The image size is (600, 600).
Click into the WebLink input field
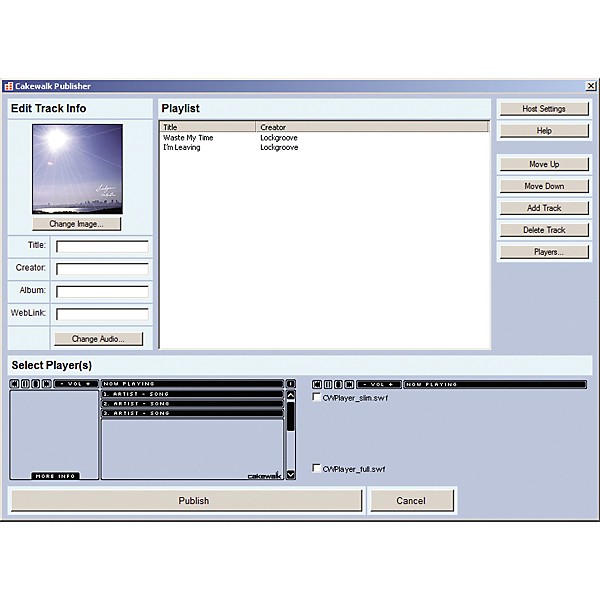coord(102,315)
